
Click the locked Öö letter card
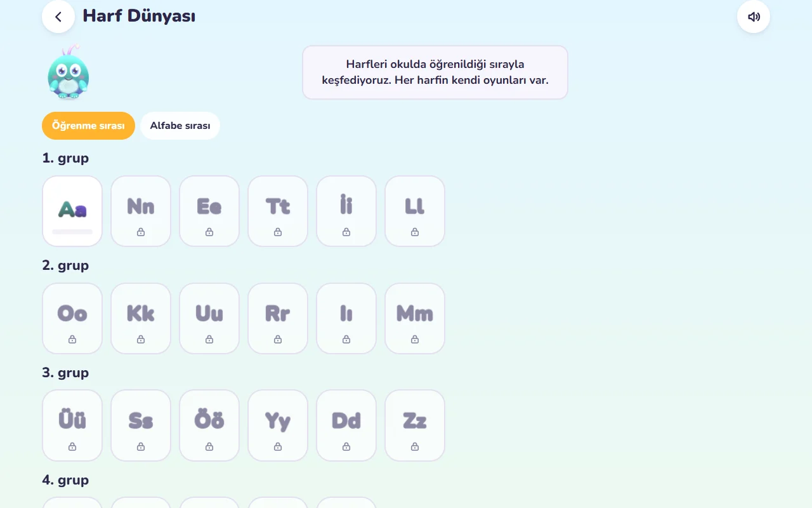tap(209, 425)
